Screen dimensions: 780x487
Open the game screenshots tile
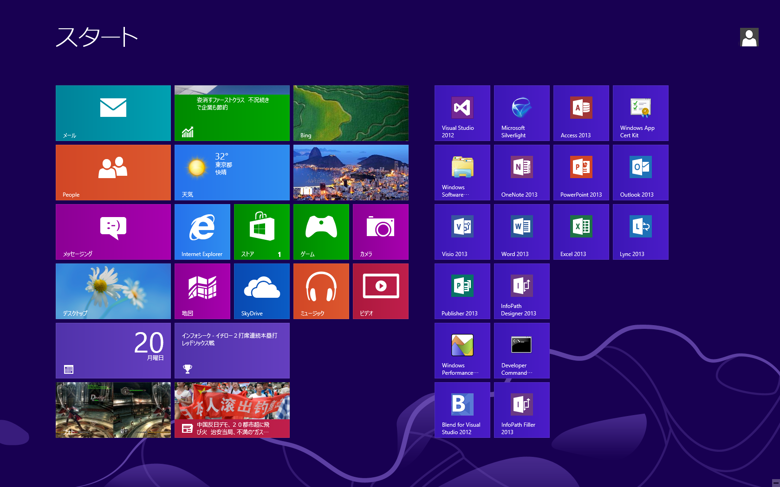[113, 410]
